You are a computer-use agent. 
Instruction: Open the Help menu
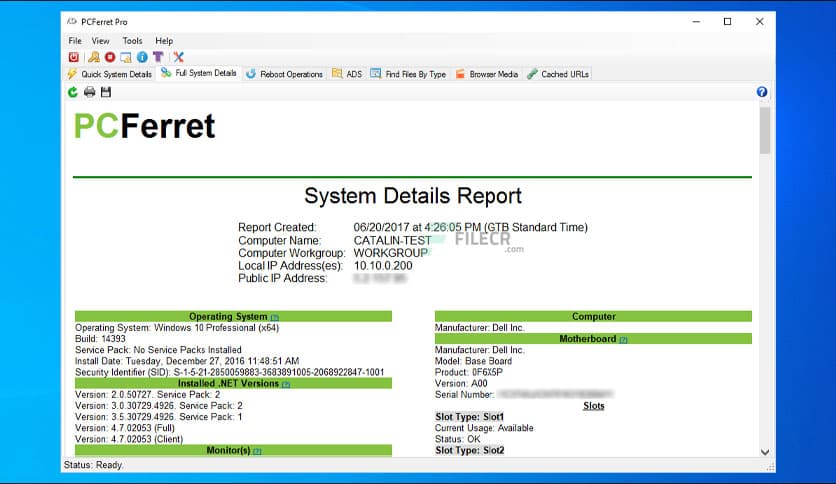(x=164, y=41)
